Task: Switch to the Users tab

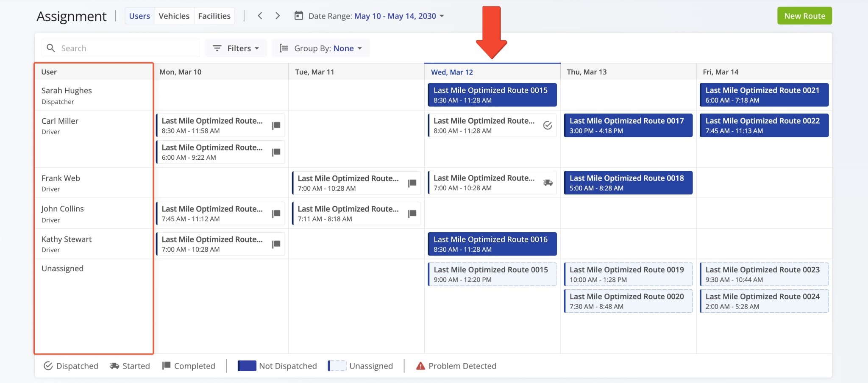Action: click(139, 16)
